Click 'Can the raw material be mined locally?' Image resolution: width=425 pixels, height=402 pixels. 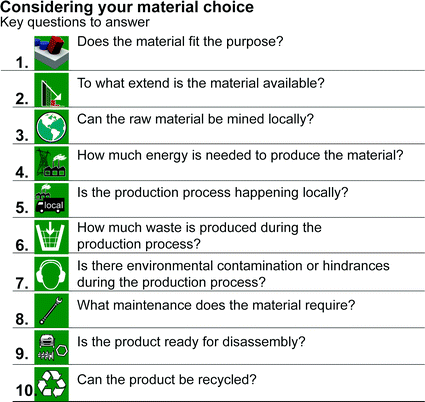[195, 120]
